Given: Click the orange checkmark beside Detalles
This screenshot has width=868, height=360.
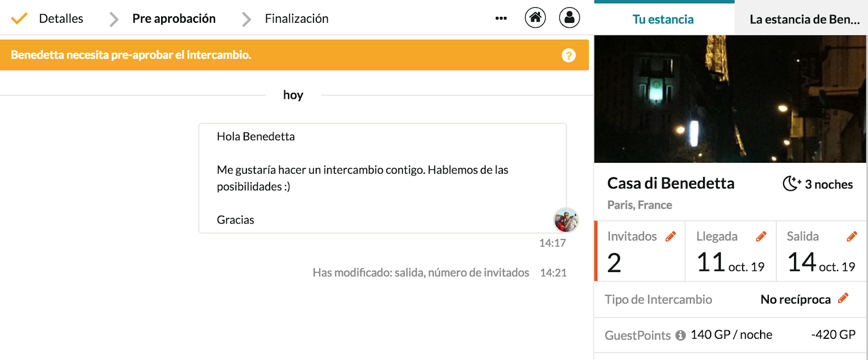Looking at the screenshot, I should tap(20, 18).
